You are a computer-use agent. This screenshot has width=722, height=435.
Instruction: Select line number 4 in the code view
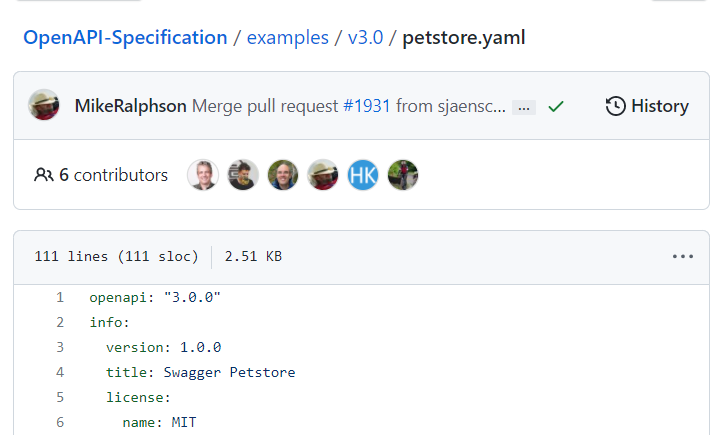[60, 372]
